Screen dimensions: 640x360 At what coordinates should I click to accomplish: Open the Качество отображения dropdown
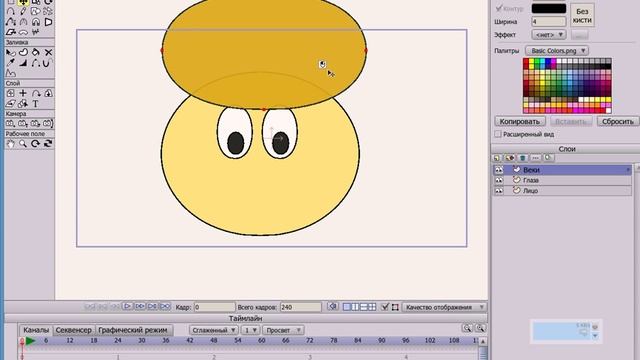[444, 307]
